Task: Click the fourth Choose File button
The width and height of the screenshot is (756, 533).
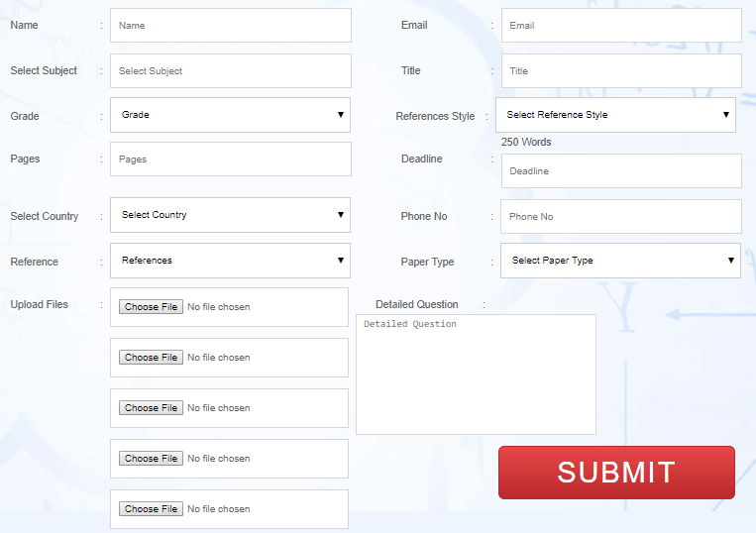Action: [x=151, y=459]
